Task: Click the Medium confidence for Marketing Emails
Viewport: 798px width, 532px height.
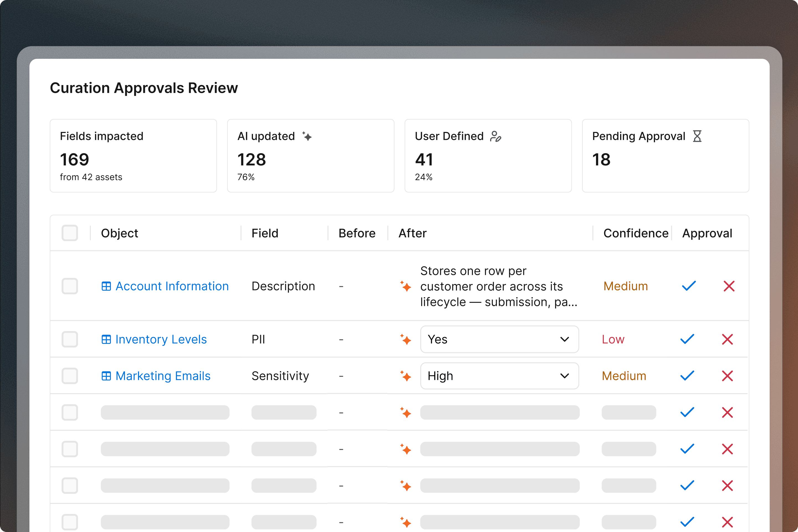Action: click(624, 376)
